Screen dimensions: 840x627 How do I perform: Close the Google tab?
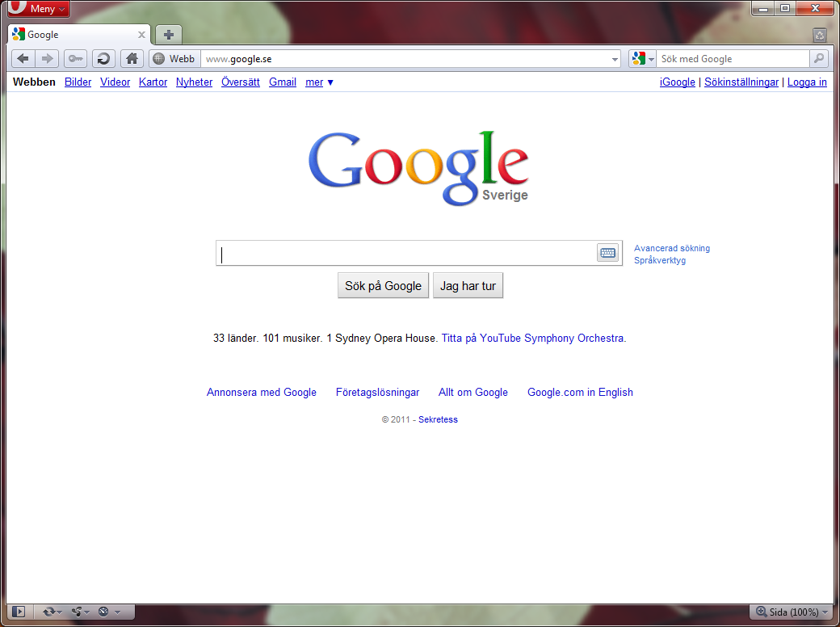[x=141, y=35]
